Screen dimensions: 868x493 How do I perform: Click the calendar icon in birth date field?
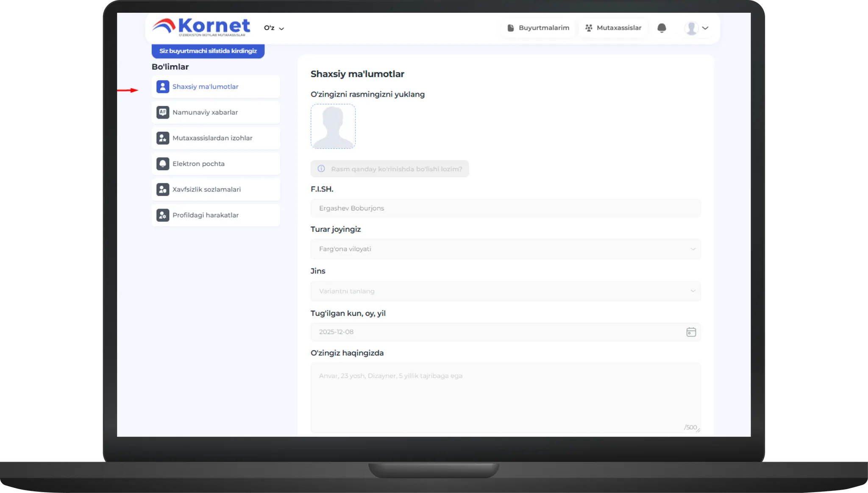pyautogui.click(x=691, y=332)
